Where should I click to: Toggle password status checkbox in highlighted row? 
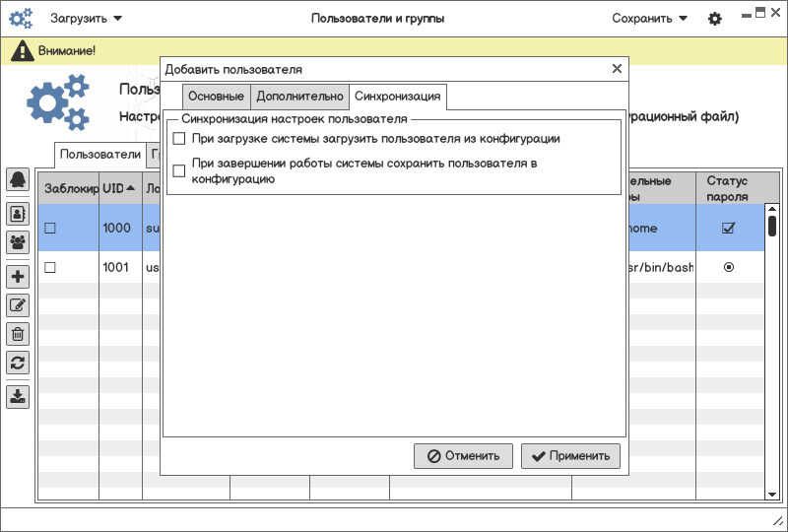(x=728, y=228)
